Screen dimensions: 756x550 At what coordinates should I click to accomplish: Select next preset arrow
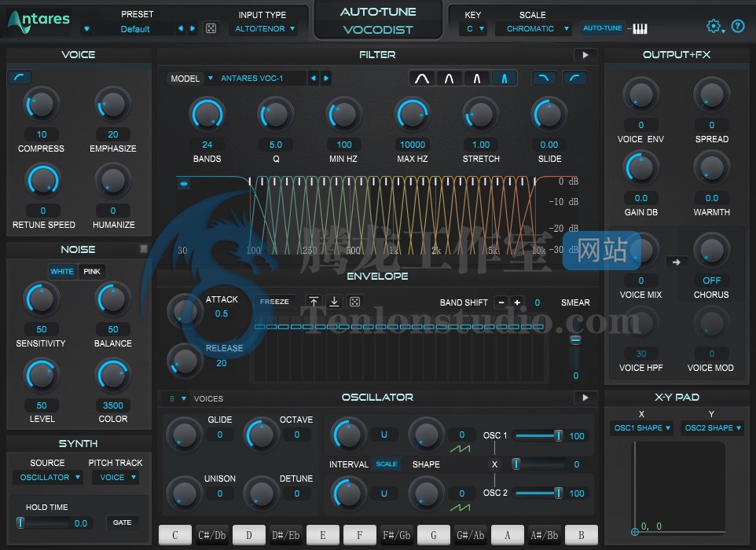point(193,28)
